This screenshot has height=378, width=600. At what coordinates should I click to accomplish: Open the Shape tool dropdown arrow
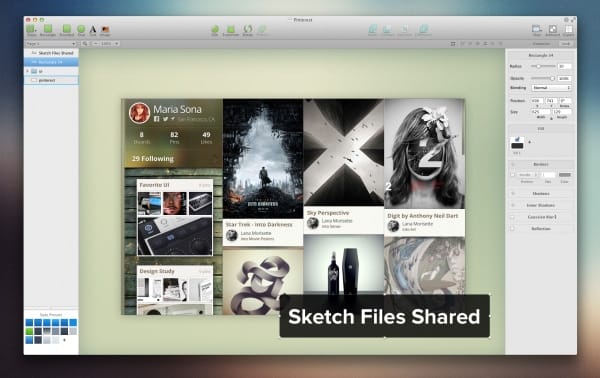tap(36, 30)
